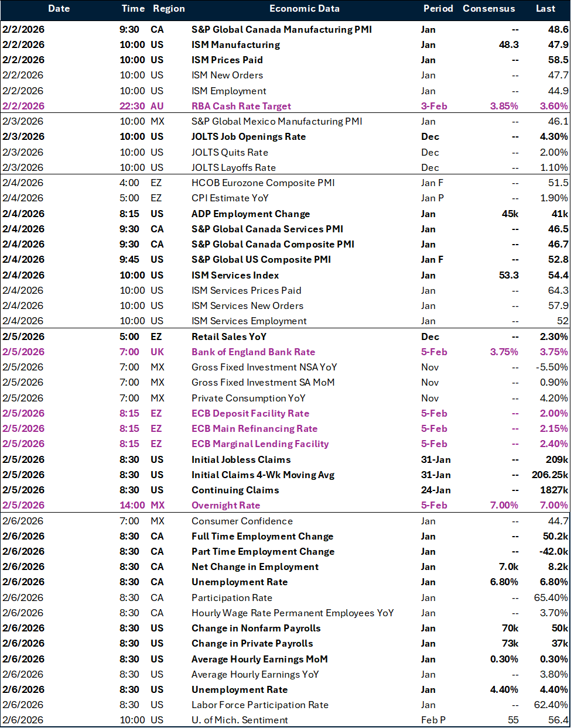Select 'Full Time Employment Change' cell
Image resolution: width=571 pixels, height=728 pixels.
(262, 536)
